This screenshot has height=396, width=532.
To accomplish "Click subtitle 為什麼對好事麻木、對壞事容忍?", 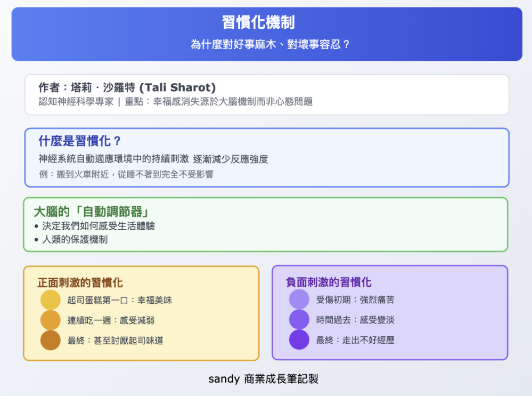I will (x=270, y=44).
